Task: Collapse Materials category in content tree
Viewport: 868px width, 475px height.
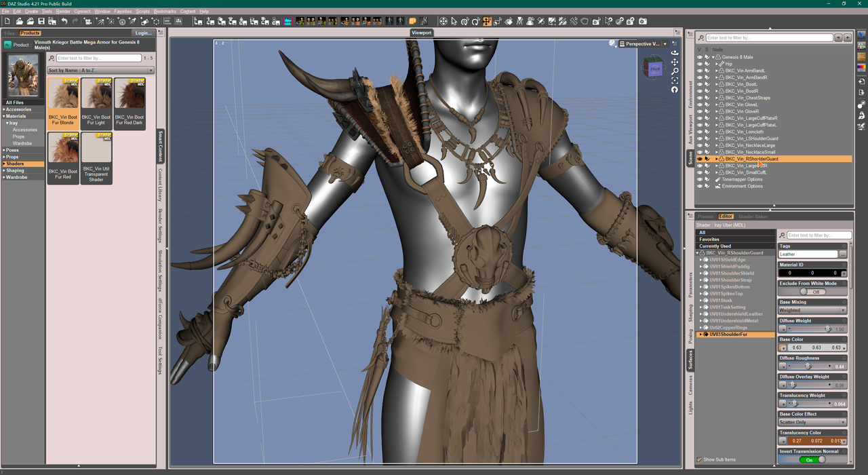Action: click(x=3, y=116)
